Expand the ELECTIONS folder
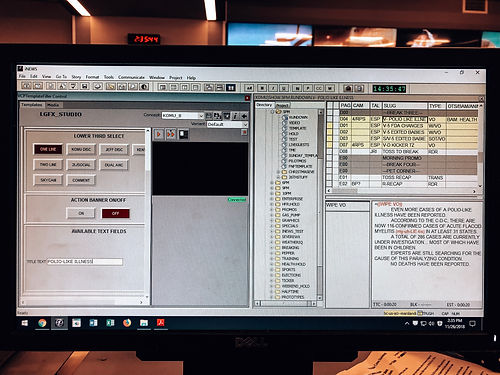The width and height of the screenshot is (500, 375). (272, 275)
